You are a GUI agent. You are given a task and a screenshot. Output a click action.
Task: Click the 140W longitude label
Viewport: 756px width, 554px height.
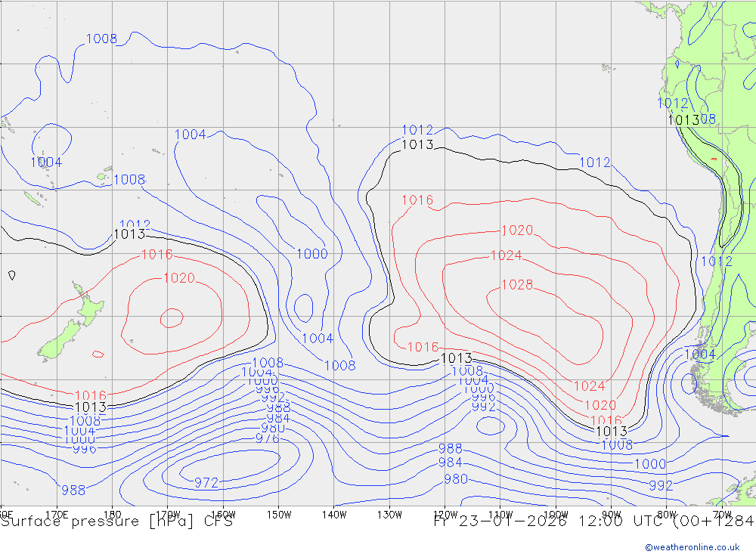click(334, 515)
